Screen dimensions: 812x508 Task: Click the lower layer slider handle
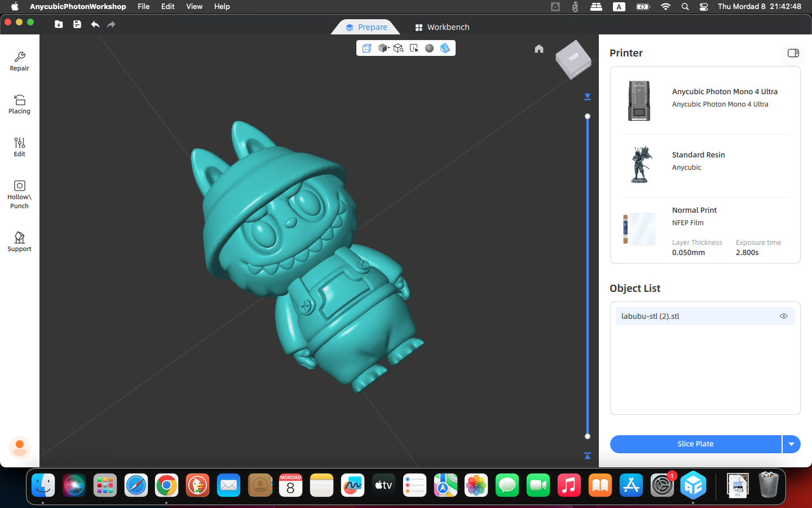(588, 436)
